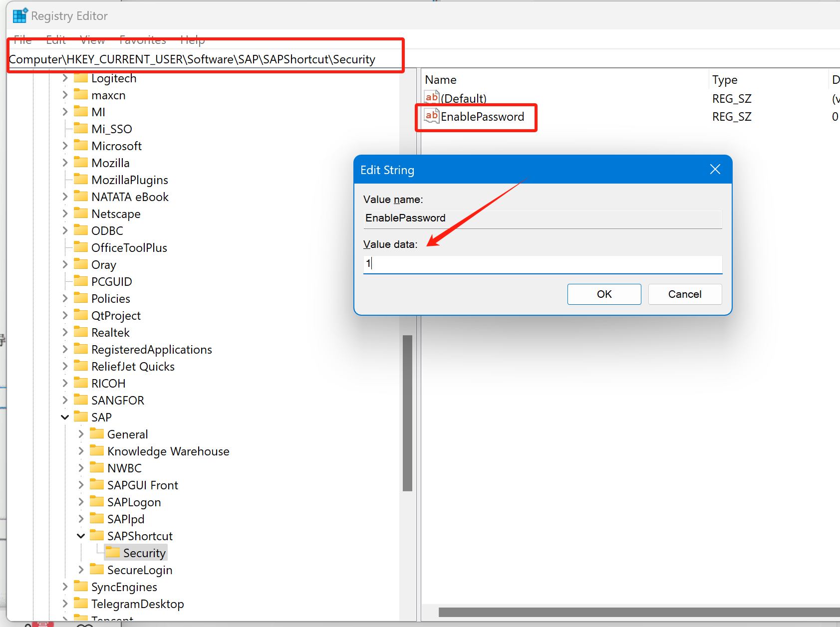
Task: Open the Favorites menu
Action: 142,40
